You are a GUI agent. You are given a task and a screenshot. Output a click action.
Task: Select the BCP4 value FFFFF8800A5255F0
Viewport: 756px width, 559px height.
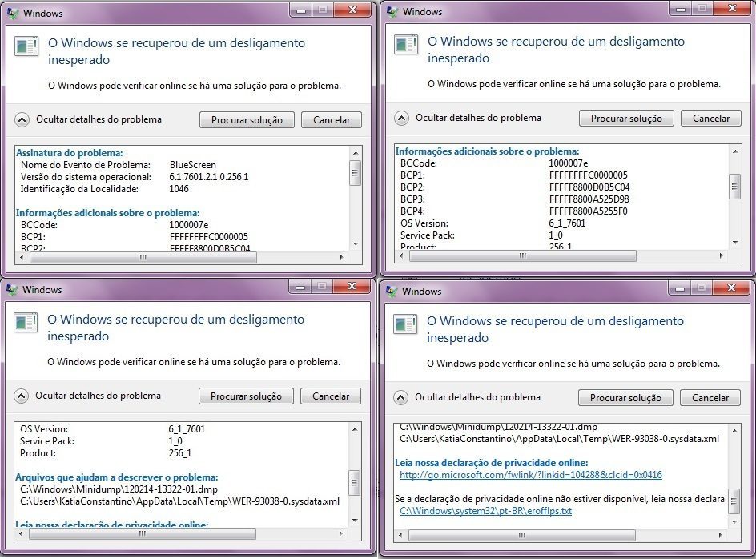click(x=588, y=211)
